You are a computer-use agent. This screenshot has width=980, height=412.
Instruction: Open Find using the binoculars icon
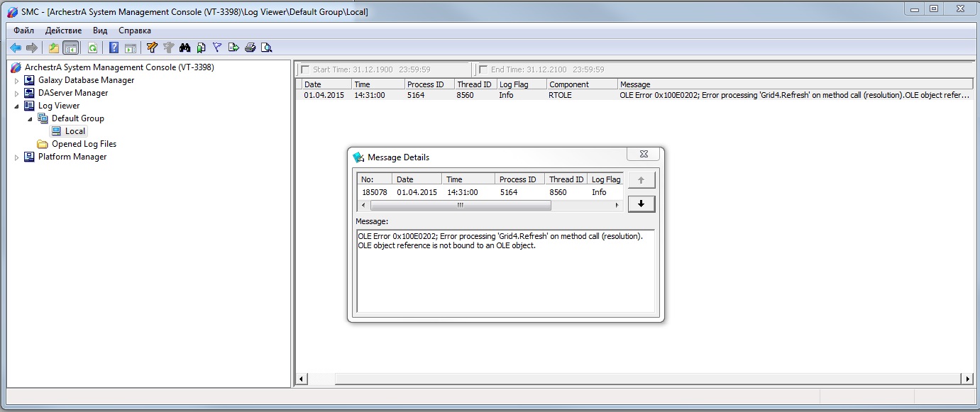coord(185,48)
